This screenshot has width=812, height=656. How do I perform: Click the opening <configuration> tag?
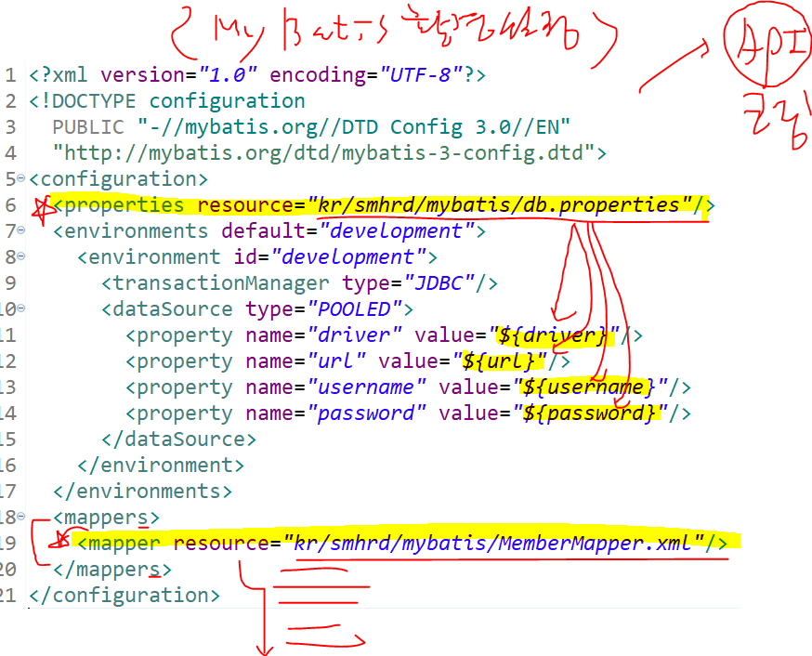pyautogui.click(x=119, y=179)
